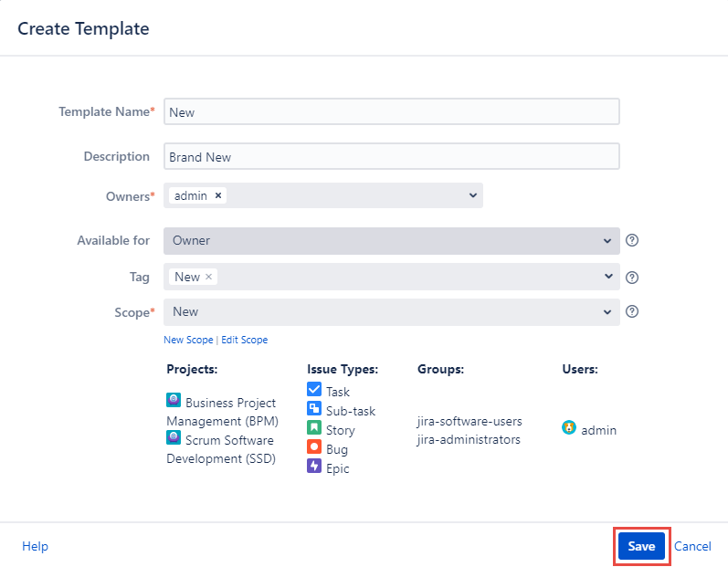Click the red Bug issue type icon
Viewport: 728px width, 567px height.
pyautogui.click(x=314, y=447)
